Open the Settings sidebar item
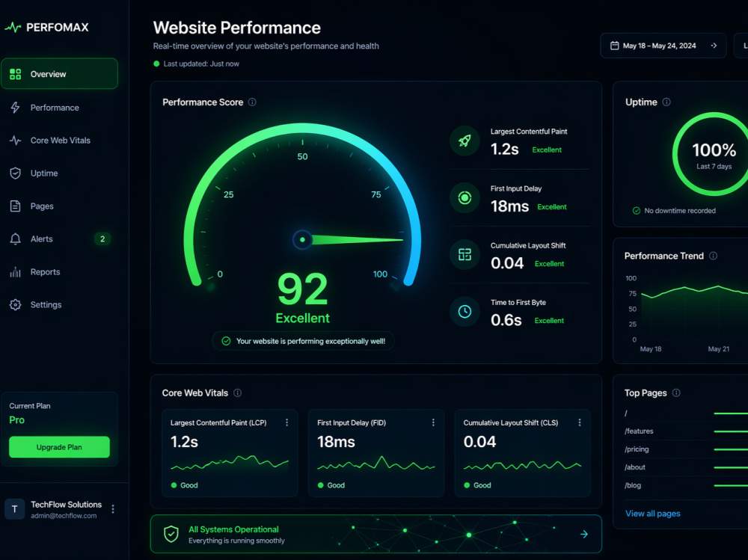 click(59, 305)
